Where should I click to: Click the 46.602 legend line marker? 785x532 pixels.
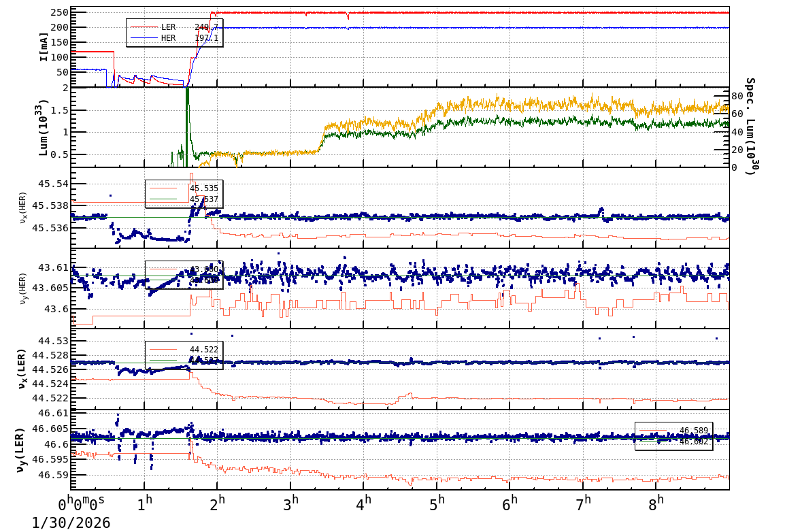coord(652,440)
